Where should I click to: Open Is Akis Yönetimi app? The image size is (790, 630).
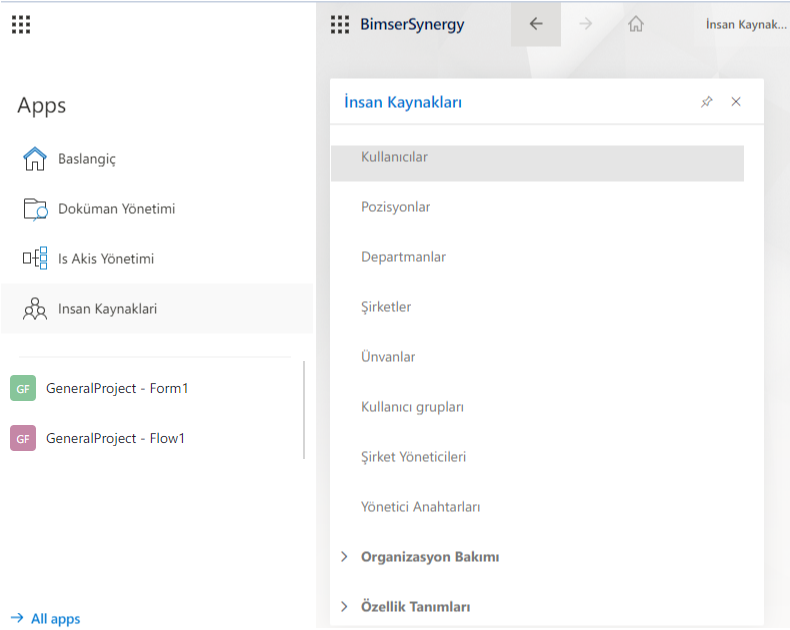(106, 259)
